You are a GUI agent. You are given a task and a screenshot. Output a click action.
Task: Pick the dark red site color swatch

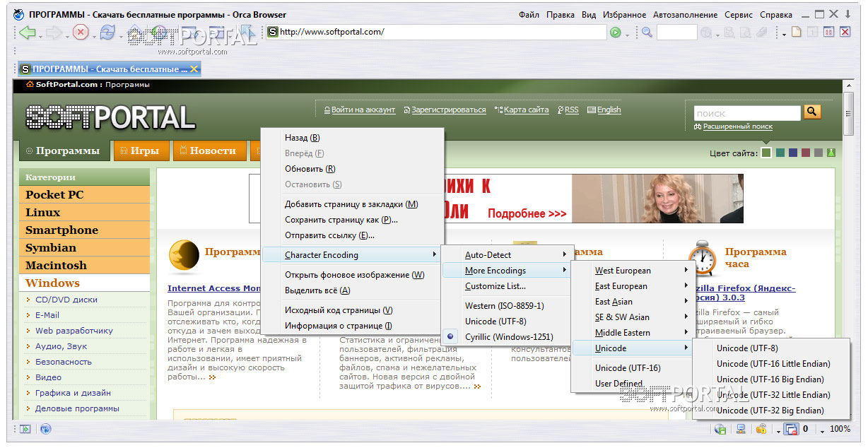[x=806, y=153]
